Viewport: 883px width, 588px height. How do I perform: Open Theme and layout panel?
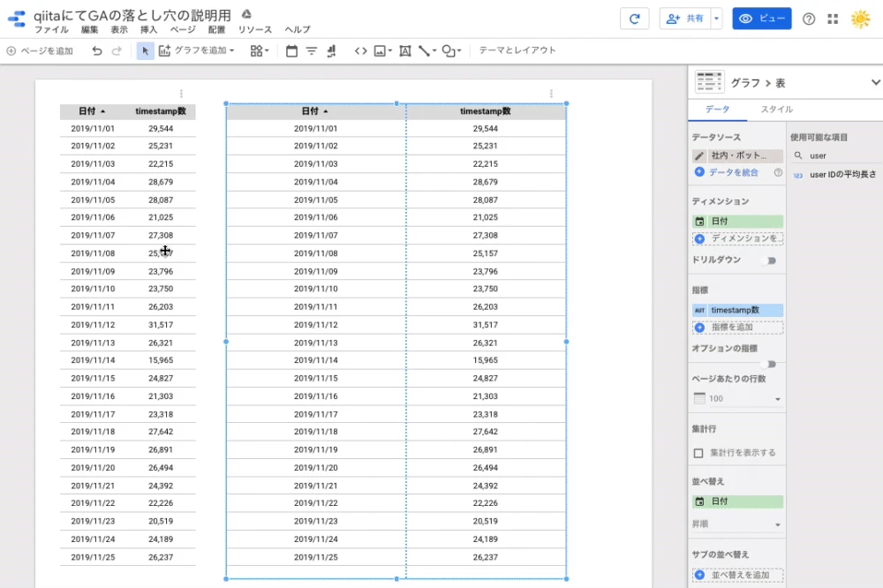(517, 50)
